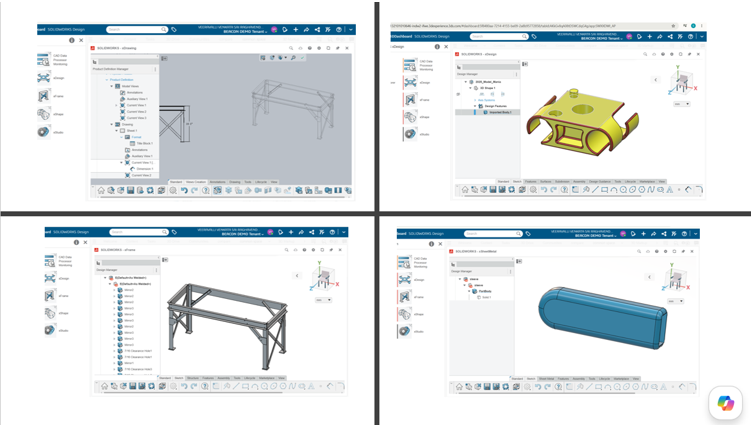The height and width of the screenshot is (437, 751).
Task: Click Help icon in xSheetMetal bottom toolbar
Action: pos(558,387)
